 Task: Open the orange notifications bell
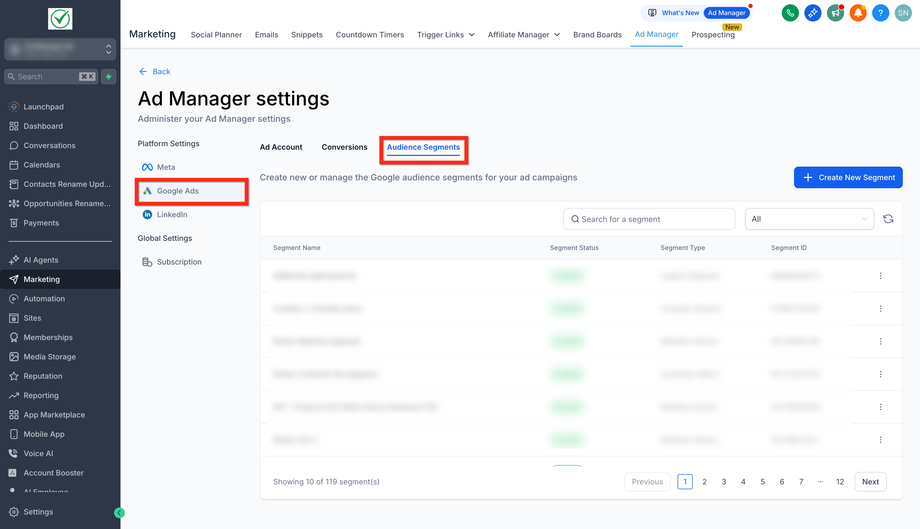tap(858, 13)
